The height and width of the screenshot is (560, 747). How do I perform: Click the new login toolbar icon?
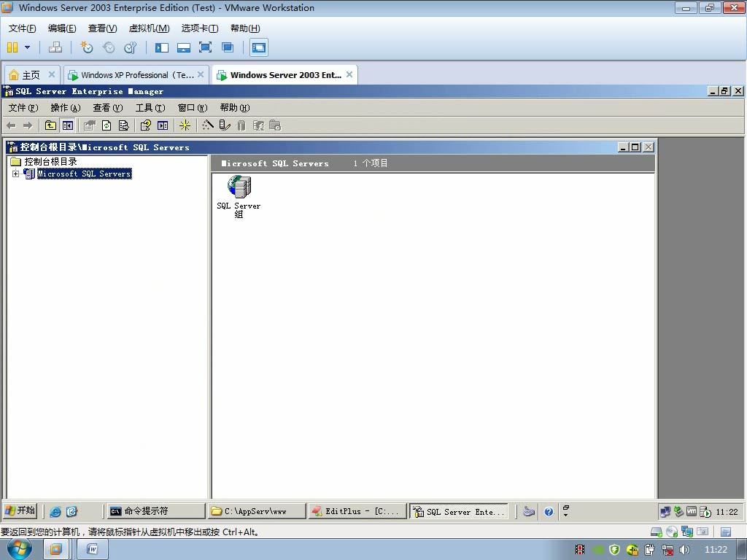258,125
